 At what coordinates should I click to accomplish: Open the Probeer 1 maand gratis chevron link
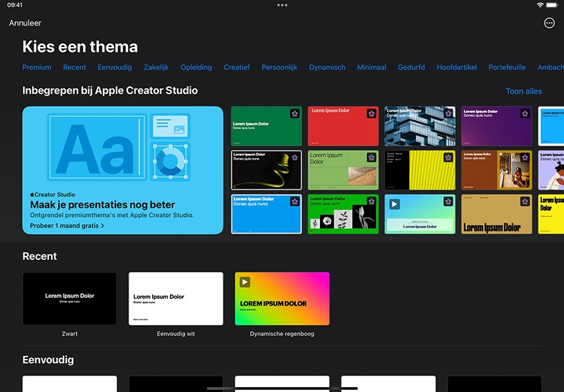click(x=67, y=226)
